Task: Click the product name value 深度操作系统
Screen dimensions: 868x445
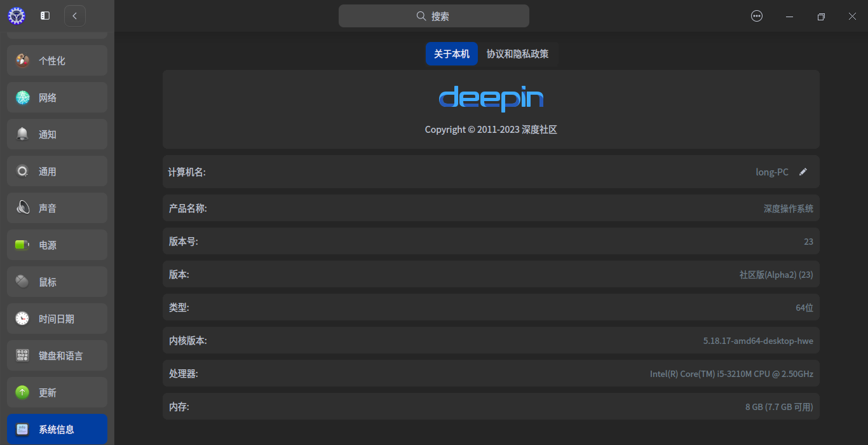Action: pyautogui.click(x=789, y=209)
